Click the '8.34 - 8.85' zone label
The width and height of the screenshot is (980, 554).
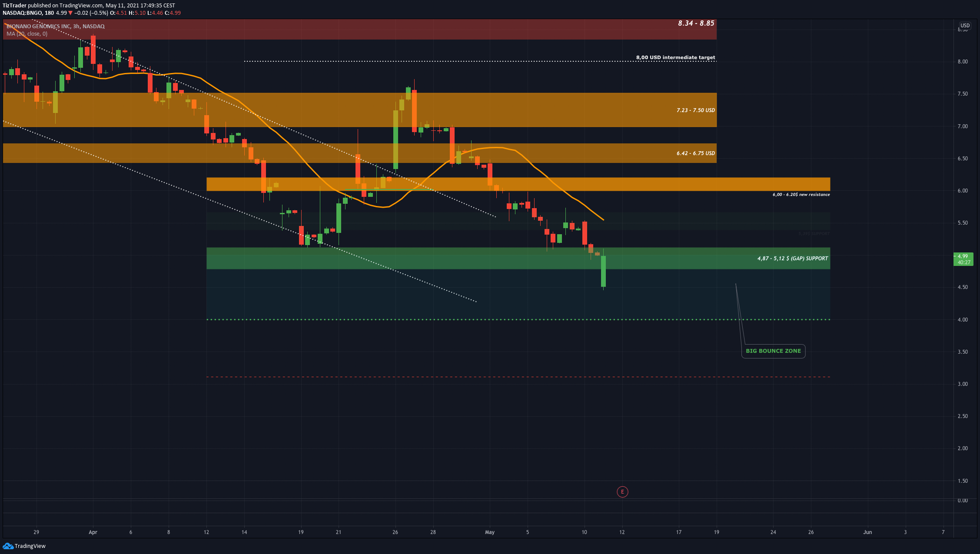(x=696, y=23)
